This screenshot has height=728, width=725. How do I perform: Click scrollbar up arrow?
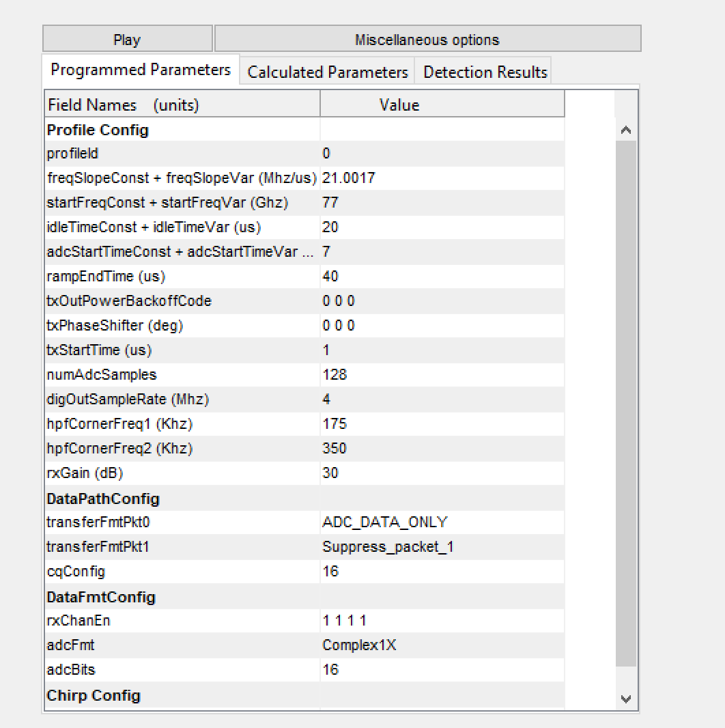click(x=626, y=130)
